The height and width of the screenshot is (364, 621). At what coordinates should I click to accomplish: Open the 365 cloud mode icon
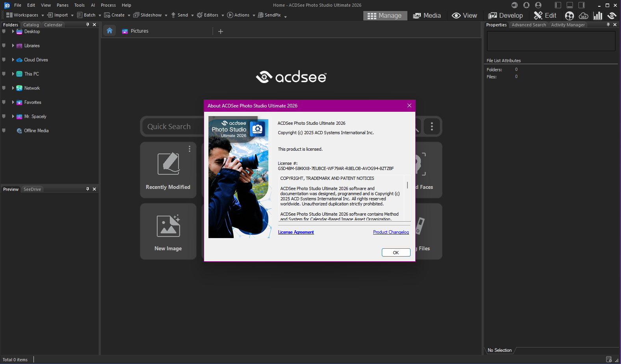[x=584, y=16]
